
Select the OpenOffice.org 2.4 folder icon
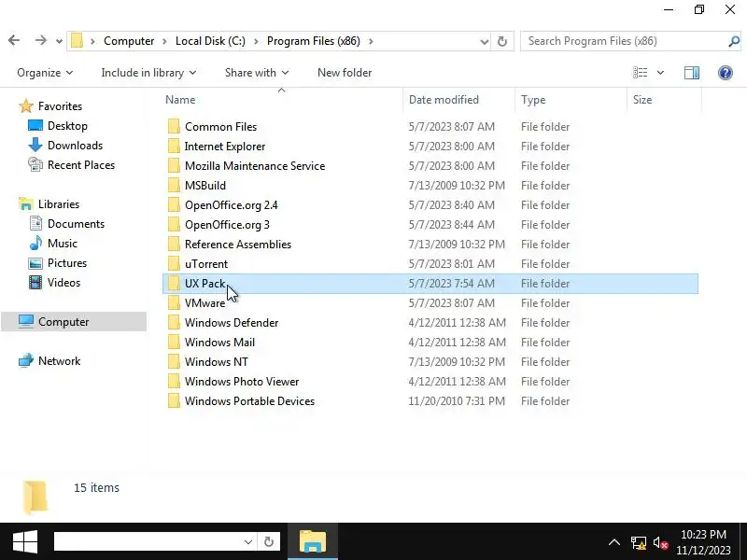174,204
